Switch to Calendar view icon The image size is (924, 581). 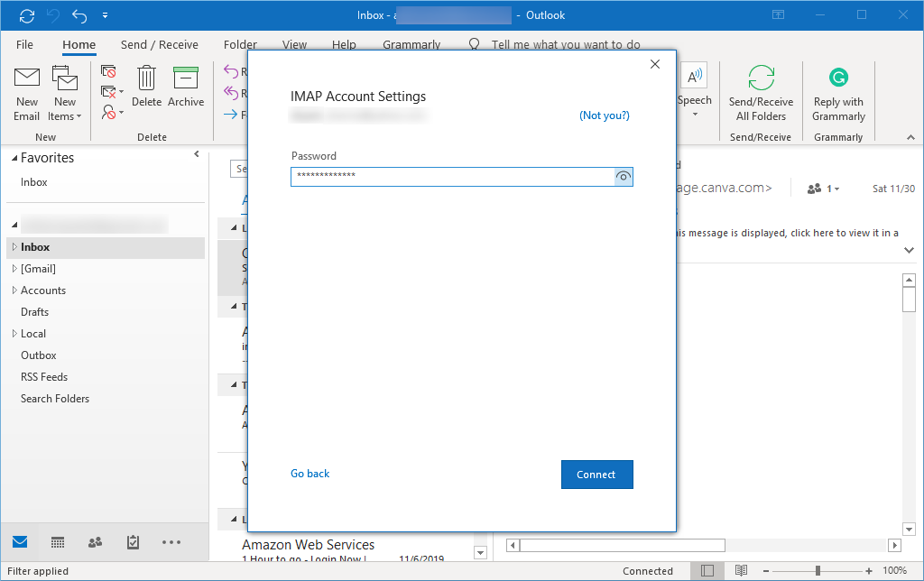58,542
